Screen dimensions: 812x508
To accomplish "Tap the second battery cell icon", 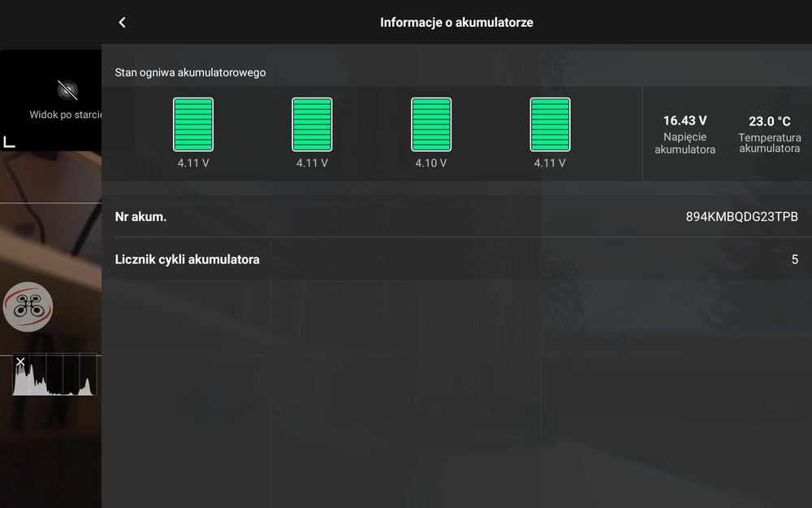I will pyautogui.click(x=312, y=124).
